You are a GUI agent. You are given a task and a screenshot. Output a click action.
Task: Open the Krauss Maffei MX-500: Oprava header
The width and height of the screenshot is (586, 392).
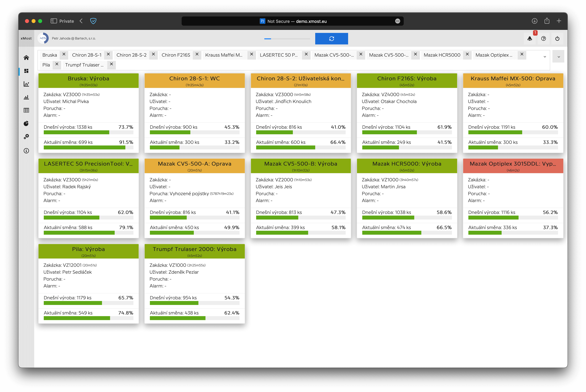[513, 80]
